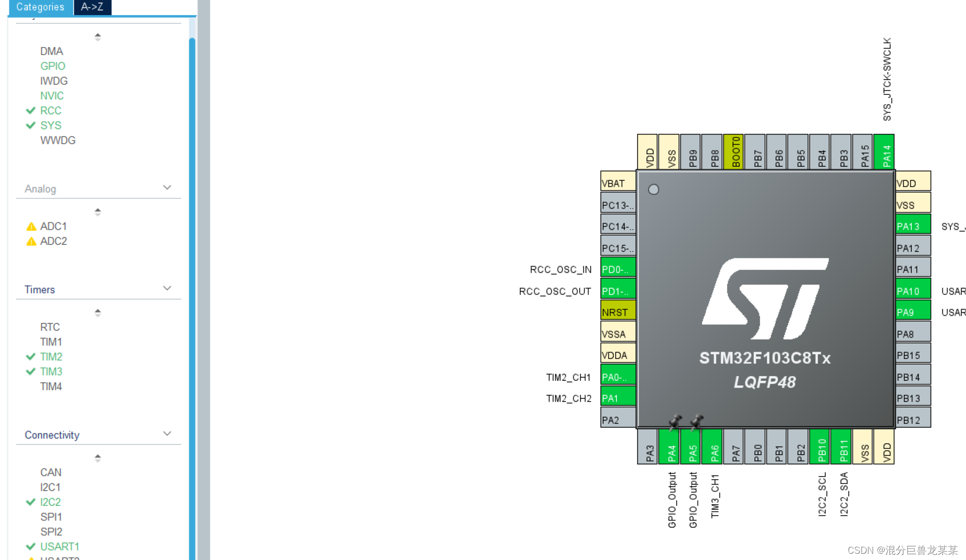966x560 pixels.
Task: Click pin PA7 on bottom row
Action: (x=733, y=446)
